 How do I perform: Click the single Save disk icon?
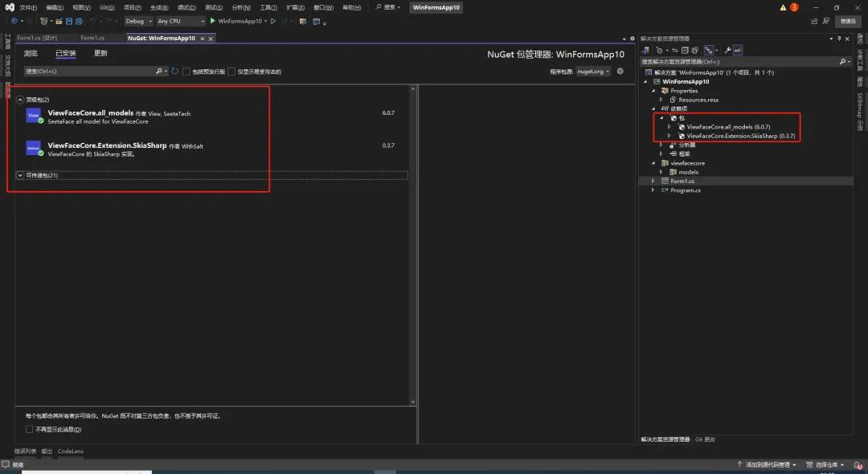(x=69, y=21)
